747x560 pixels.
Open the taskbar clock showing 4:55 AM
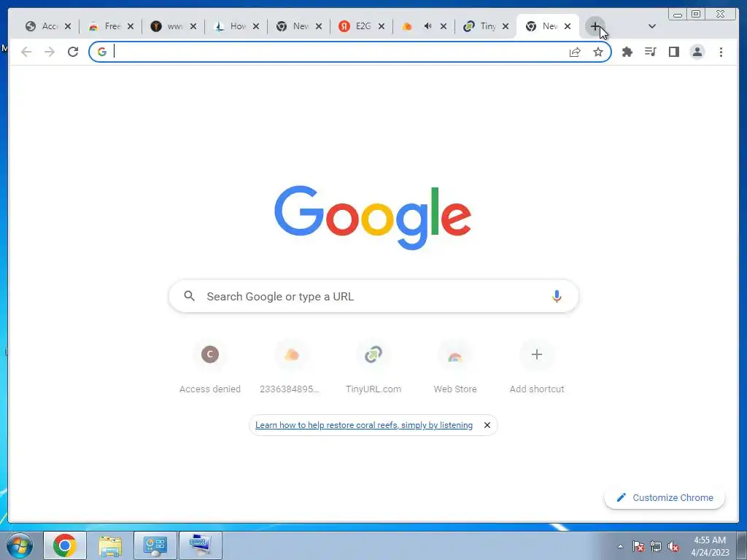(710, 546)
